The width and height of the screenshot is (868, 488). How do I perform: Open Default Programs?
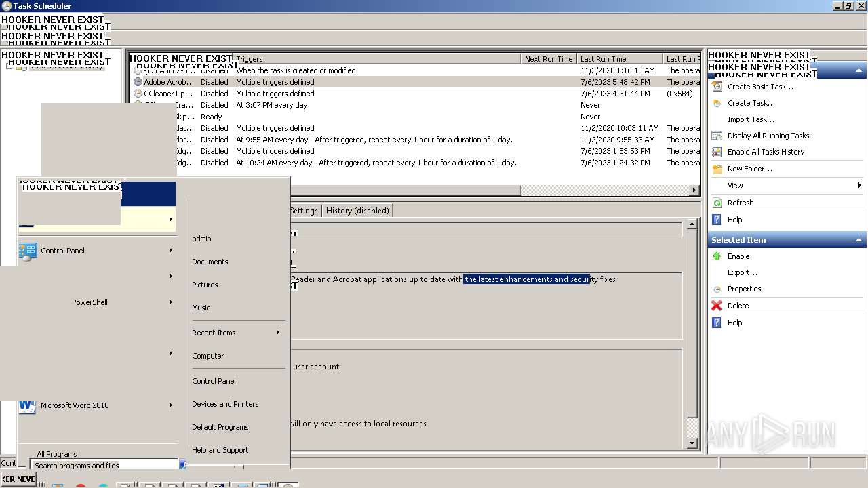click(x=220, y=427)
